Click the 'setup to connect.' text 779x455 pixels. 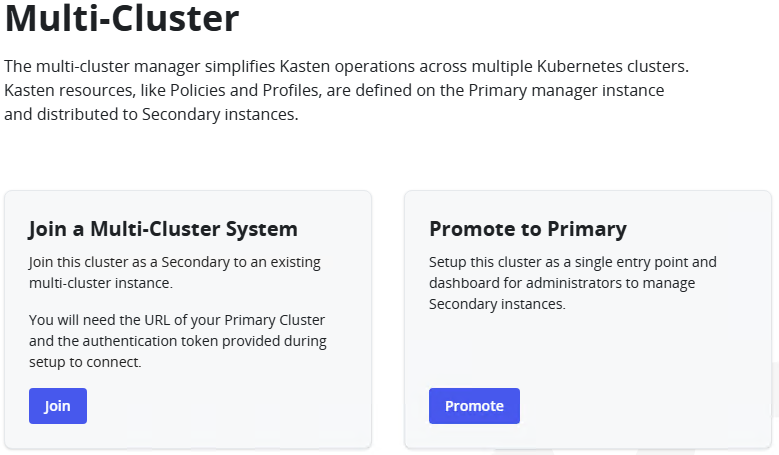tap(85, 362)
